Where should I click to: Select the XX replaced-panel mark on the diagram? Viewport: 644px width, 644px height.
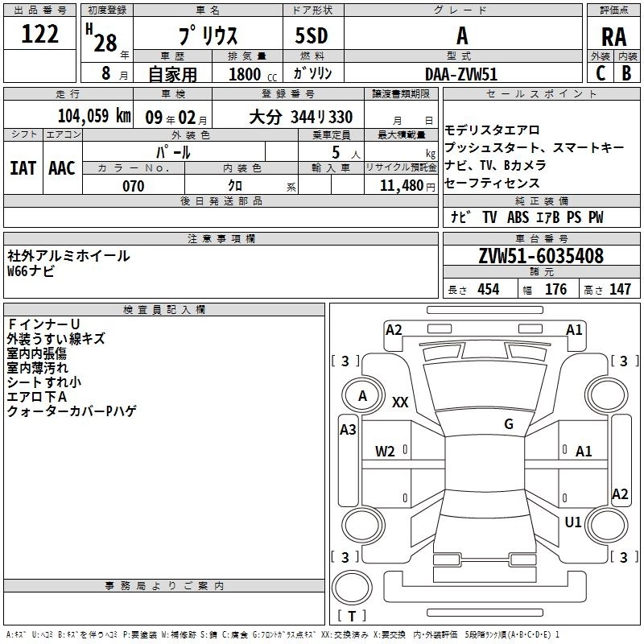(x=400, y=402)
